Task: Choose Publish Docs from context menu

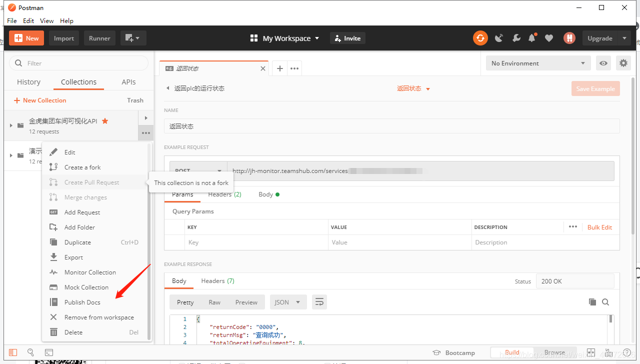Action: tap(82, 302)
